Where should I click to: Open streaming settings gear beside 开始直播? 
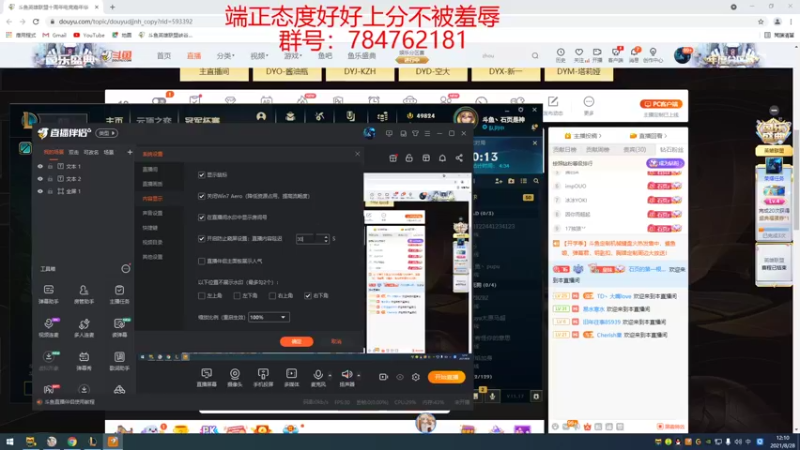(x=416, y=377)
